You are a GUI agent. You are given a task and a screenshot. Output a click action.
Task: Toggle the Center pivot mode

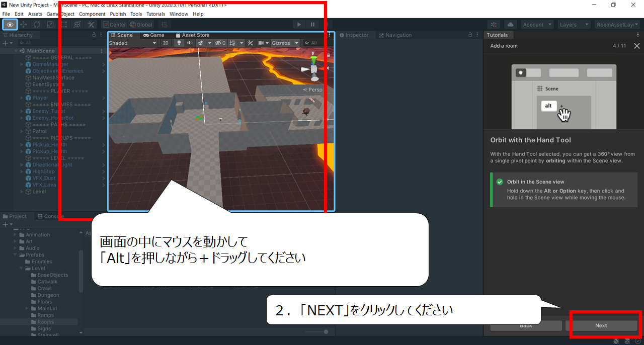point(114,25)
